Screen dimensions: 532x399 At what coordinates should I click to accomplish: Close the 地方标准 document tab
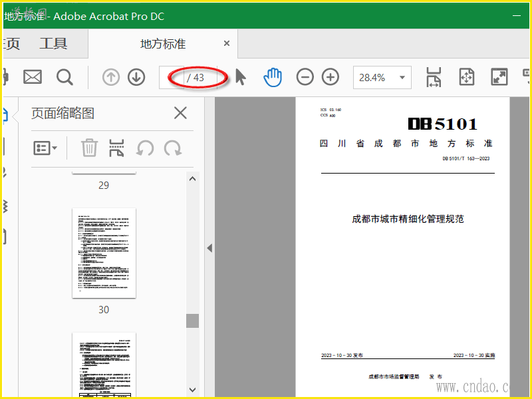pyautogui.click(x=227, y=43)
